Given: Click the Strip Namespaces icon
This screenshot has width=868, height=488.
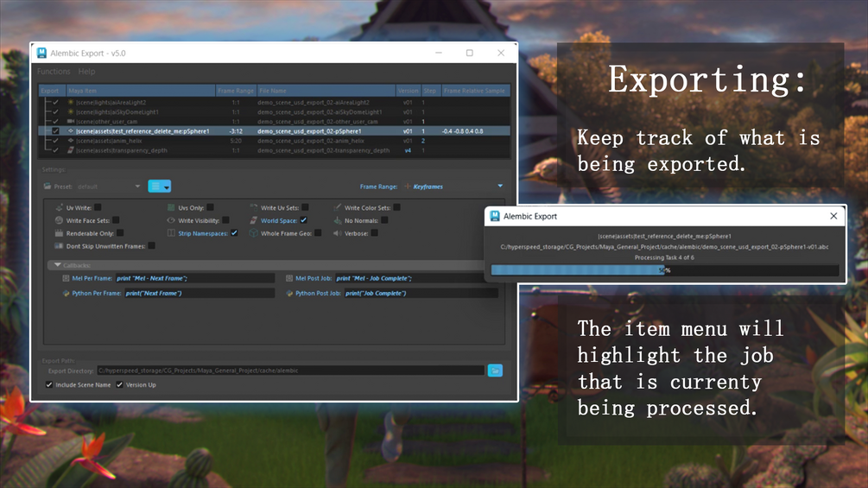Looking at the screenshot, I should click(x=171, y=233).
